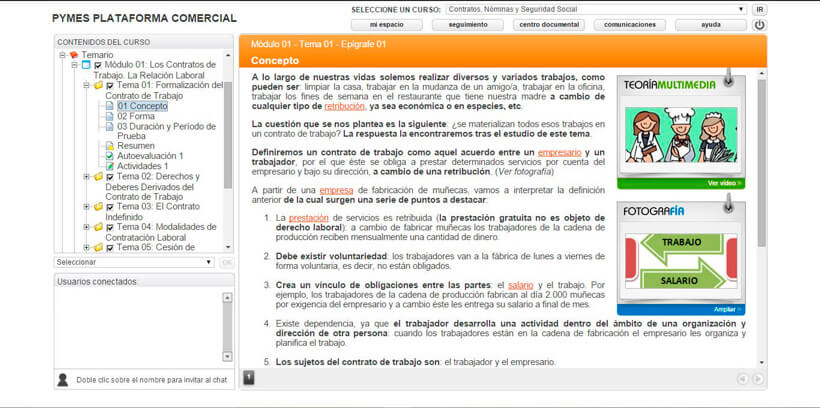Open the 'centro documental' menu
This screenshot has height=408, width=820.
549,25
